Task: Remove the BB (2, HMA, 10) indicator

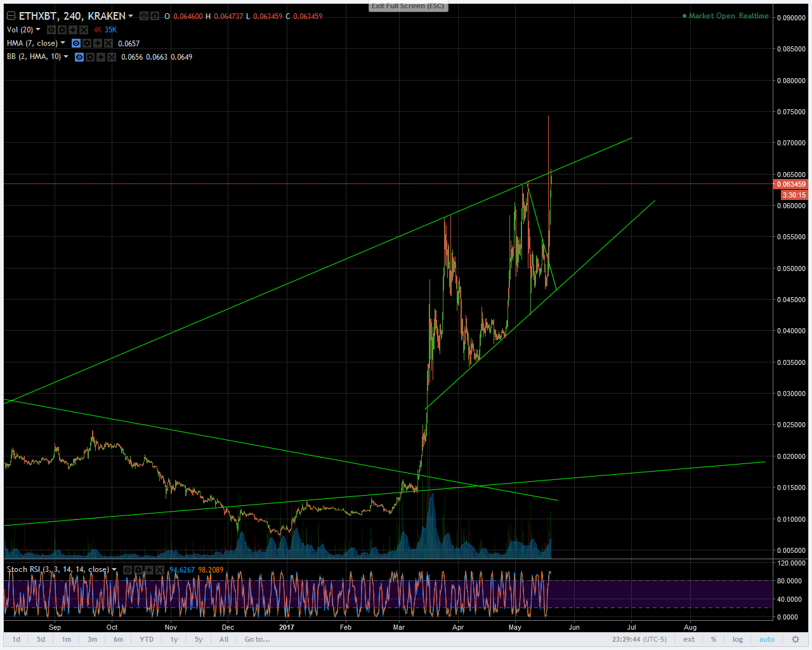Action: coord(112,57)
